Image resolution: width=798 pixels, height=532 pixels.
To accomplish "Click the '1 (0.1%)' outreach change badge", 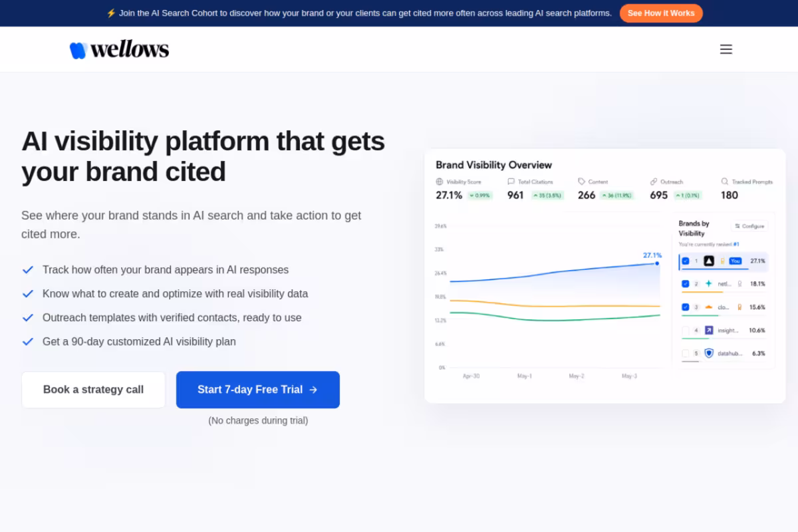I will pyautogui.click(x=688, y=196).
